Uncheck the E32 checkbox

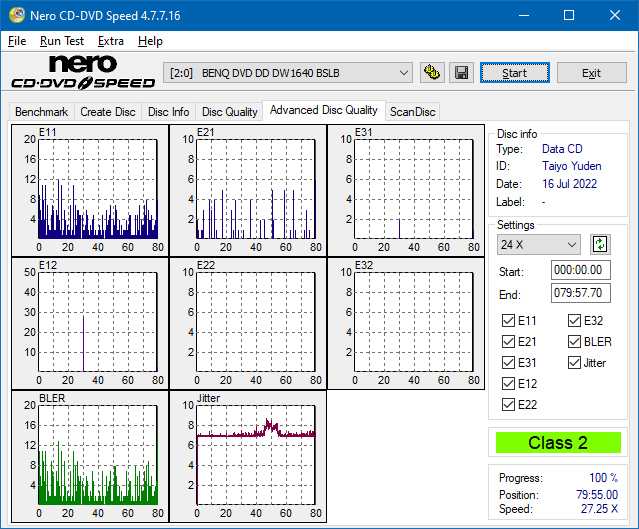tap(574, 321)
